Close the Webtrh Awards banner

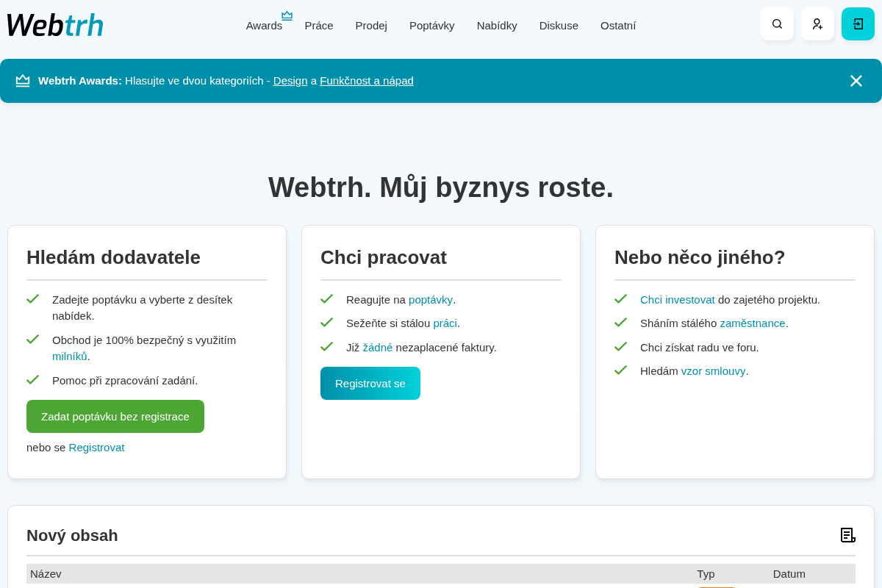point(856,81)
